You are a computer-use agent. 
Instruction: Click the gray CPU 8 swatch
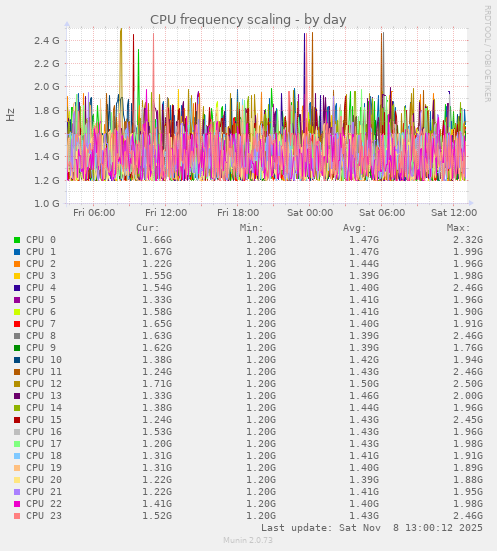17,336
